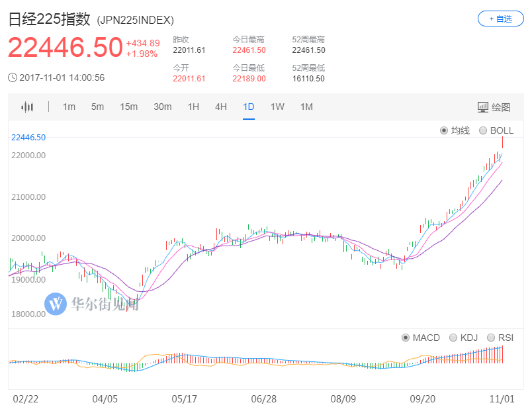Click the +1.98% percentage change
Screen dimensions: 532x413
(x=142, y=54)
